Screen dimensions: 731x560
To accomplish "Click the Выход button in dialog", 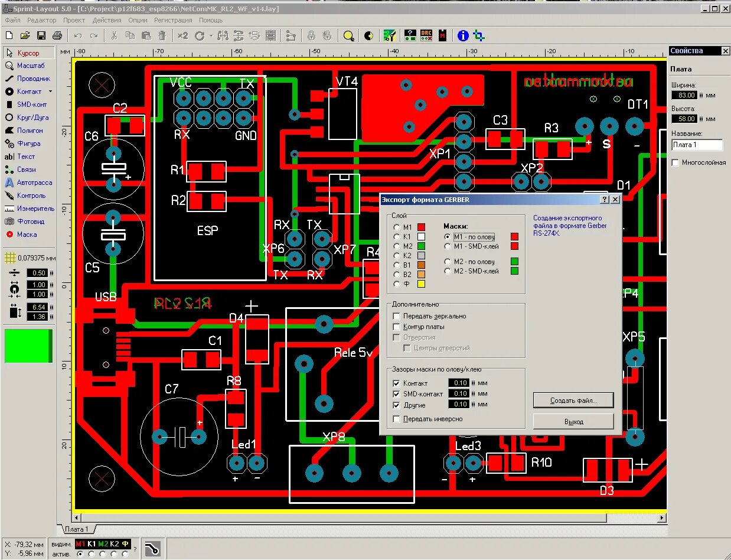I will click(573, 422).
